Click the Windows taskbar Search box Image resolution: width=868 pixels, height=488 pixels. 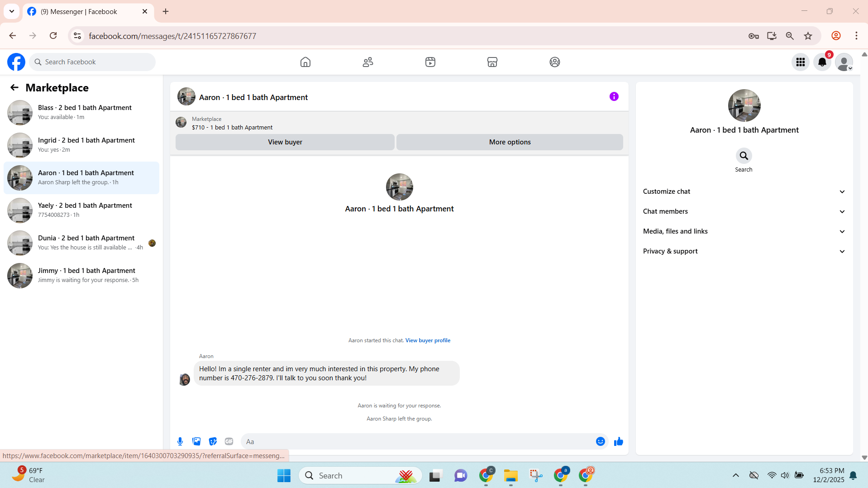360,475
